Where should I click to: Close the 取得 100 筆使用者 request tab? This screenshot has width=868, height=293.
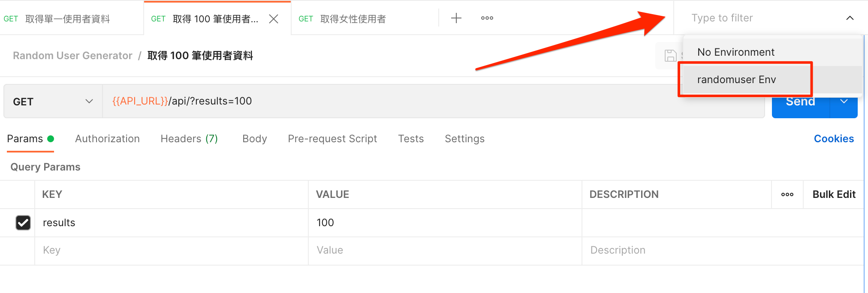(x=274, y=19)
